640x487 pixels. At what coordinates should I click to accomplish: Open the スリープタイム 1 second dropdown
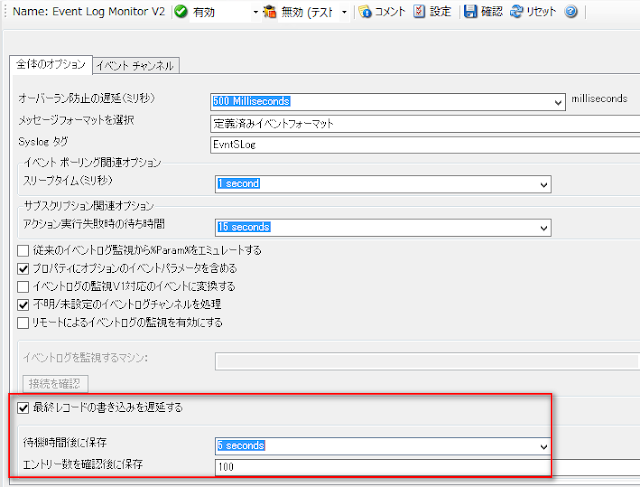543,185
